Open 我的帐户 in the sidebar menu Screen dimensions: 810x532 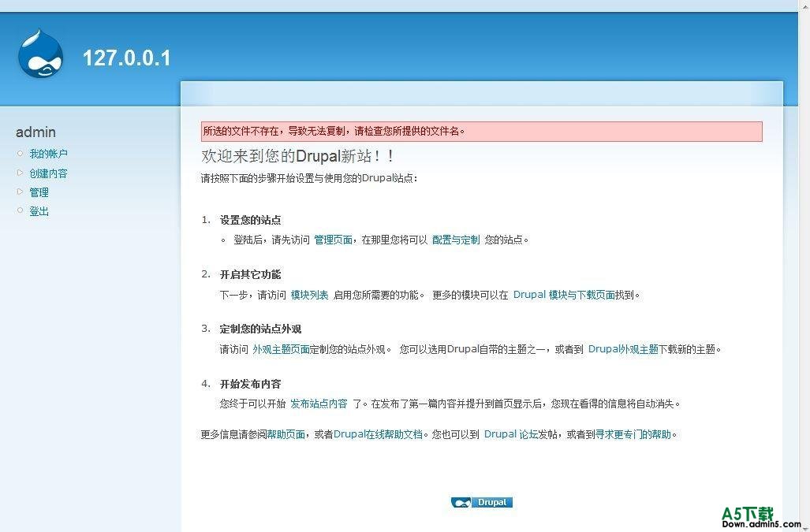point(49,154)
